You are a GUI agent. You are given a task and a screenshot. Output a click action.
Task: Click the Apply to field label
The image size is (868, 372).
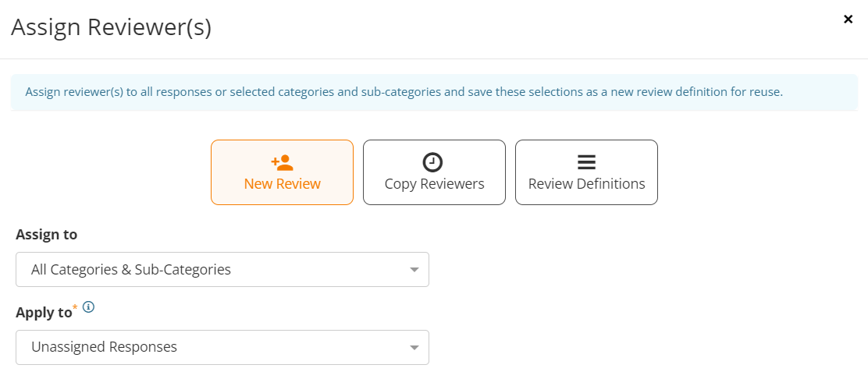click(x=44, y=312)
